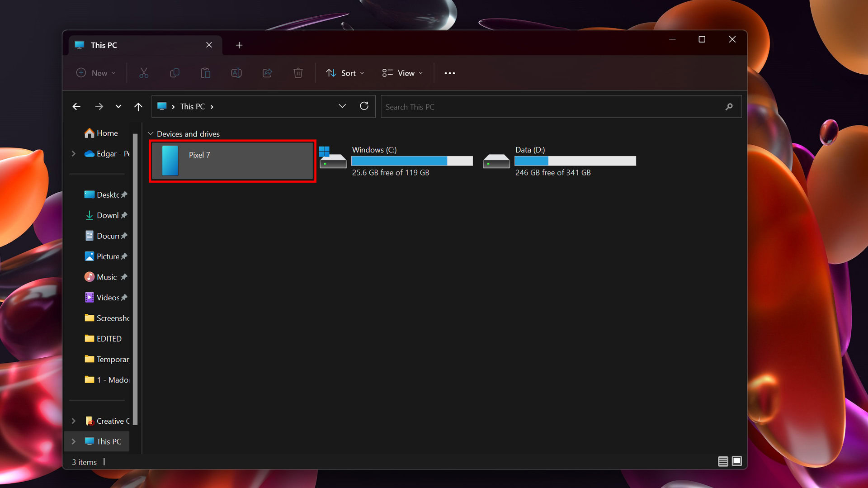Expand the address bar history dropdown
The image size is (868, 488).
pos(342,106)
